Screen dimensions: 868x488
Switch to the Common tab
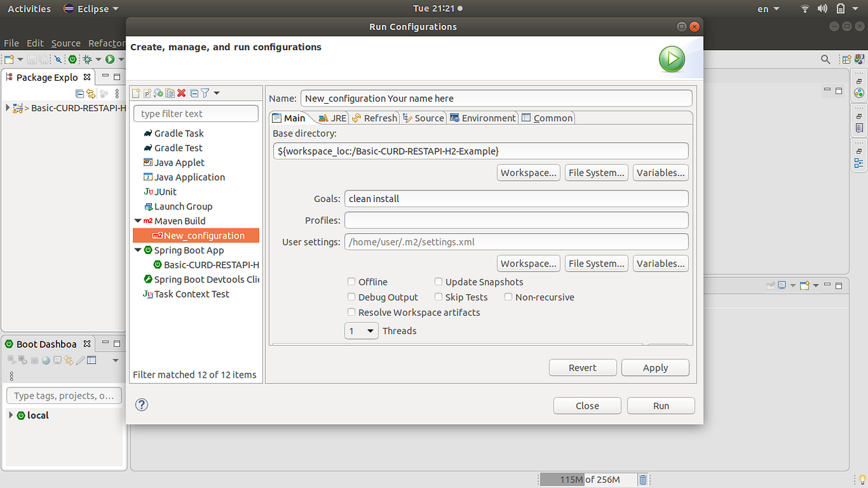pos(547,118)
